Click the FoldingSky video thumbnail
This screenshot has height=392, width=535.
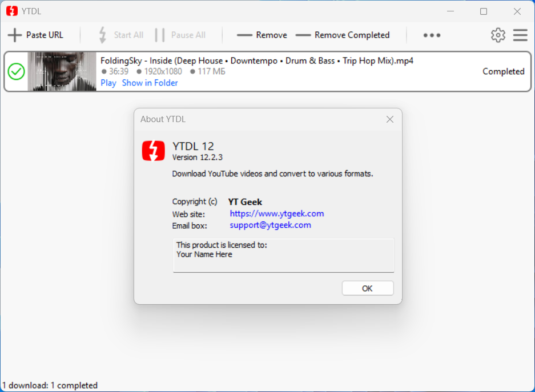coord(62,71)
